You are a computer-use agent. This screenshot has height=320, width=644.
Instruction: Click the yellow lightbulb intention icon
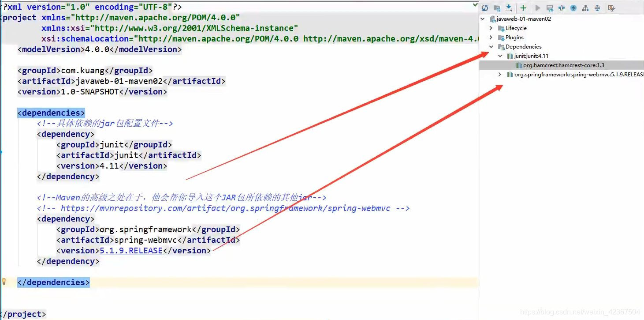(4, 282)
